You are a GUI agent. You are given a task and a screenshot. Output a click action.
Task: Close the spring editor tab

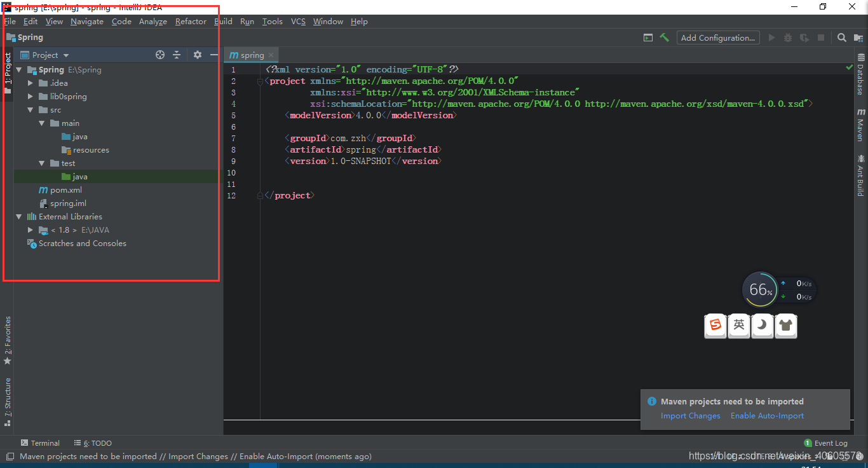[x=271, y=55]
